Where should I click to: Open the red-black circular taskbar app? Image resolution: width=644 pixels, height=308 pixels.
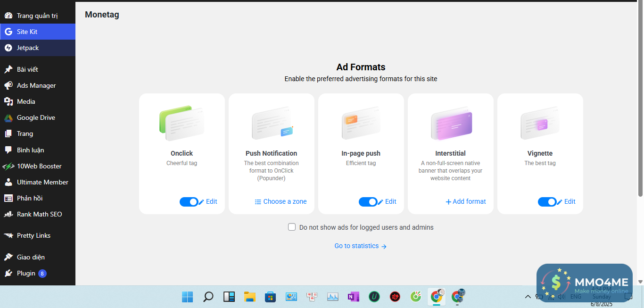[395, 297]
